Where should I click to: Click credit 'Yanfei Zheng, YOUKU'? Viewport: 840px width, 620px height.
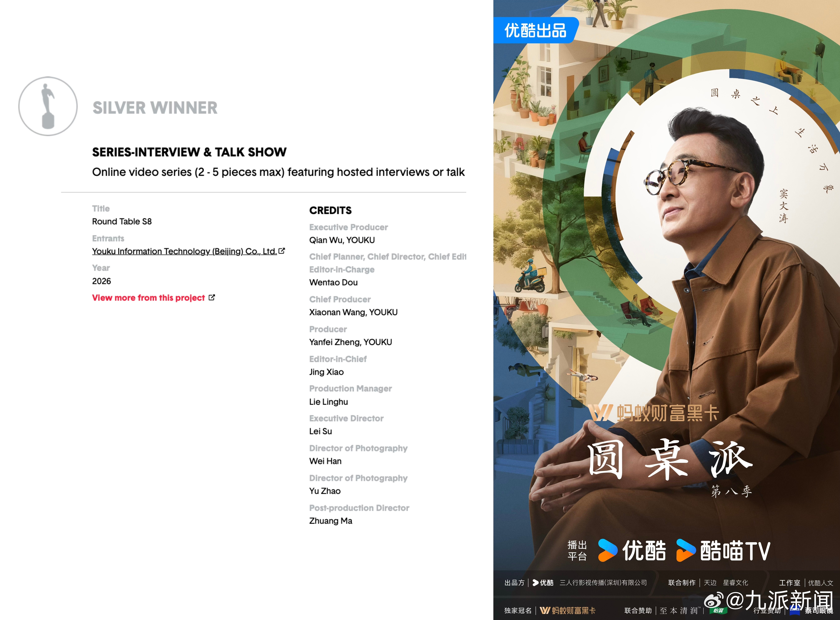coord(351,342)
